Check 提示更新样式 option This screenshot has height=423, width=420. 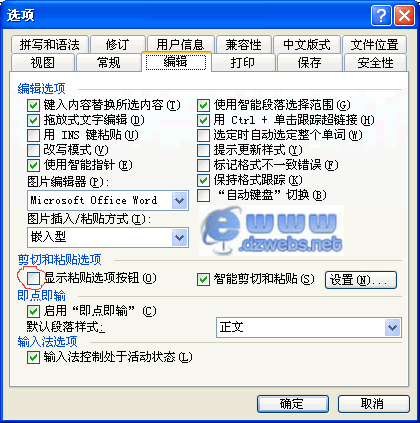tap(203, 150)
